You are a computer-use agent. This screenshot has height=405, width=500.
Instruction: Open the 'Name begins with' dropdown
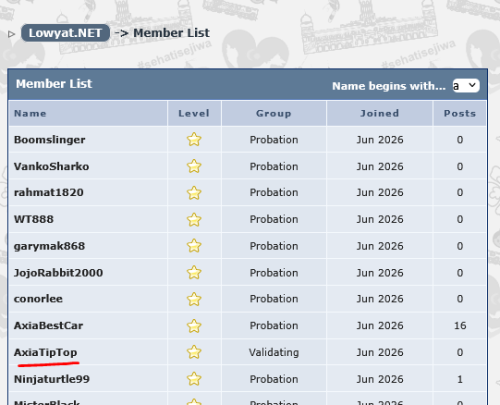point(466,86)
